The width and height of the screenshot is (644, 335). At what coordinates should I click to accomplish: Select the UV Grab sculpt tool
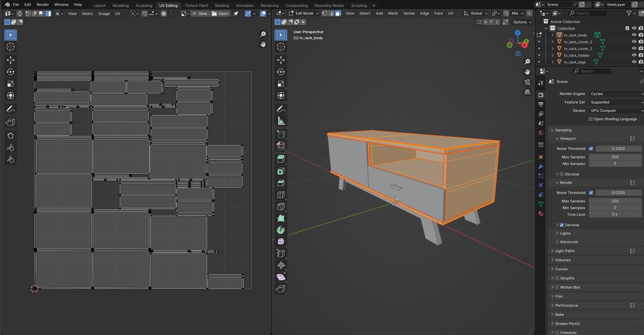(10, 136)
